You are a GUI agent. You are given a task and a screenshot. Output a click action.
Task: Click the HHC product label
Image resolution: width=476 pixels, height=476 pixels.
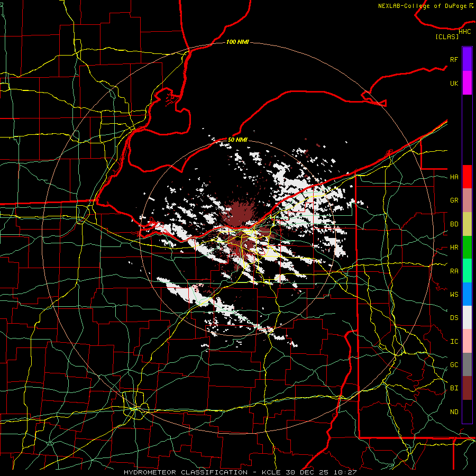(464, 32)
